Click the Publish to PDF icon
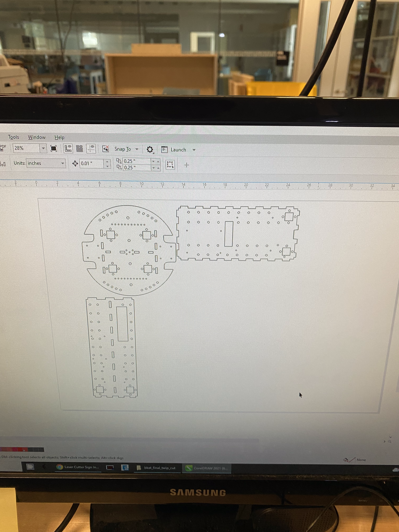 pyautogui.click(x=3, y=148)
